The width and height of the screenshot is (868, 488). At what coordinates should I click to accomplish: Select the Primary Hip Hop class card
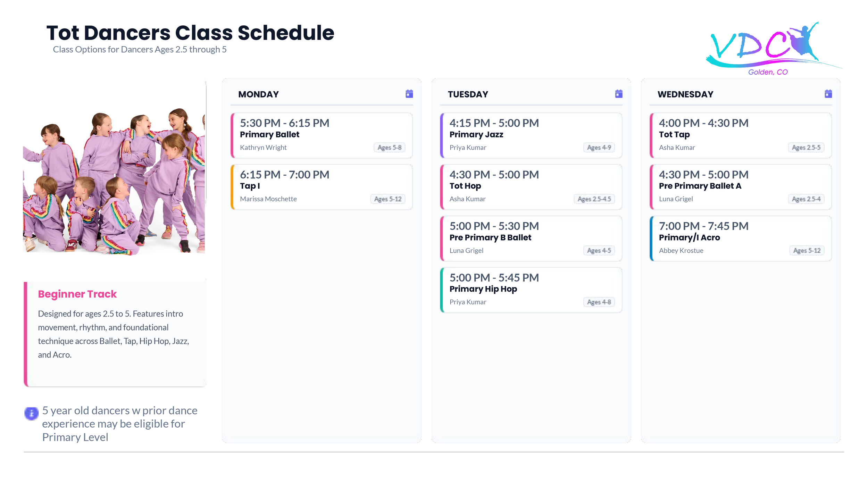(531, 290)
